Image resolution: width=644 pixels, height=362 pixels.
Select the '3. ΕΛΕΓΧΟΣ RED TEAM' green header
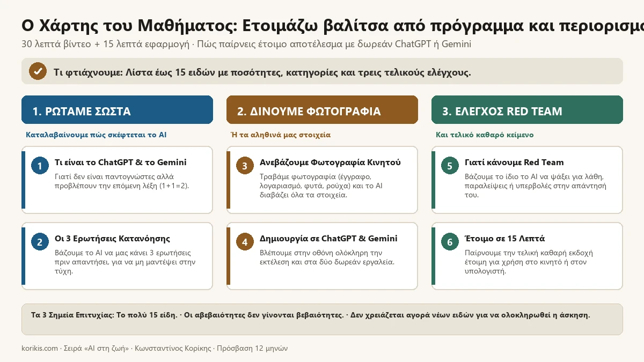[x=527, y=110]
